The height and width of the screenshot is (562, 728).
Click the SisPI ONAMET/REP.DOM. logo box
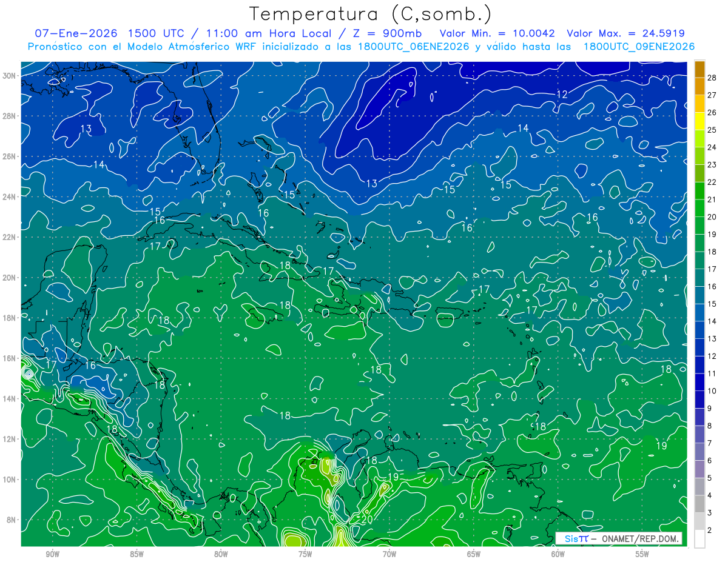(619, 538)
